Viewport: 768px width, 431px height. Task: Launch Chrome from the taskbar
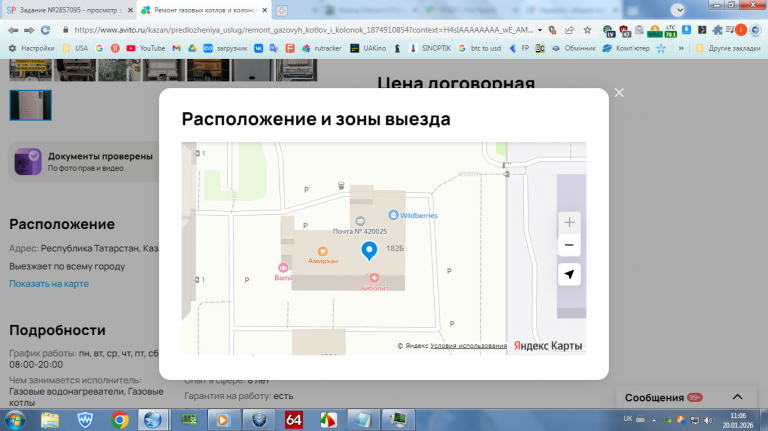pyautogui.click(x=120, y=420)
